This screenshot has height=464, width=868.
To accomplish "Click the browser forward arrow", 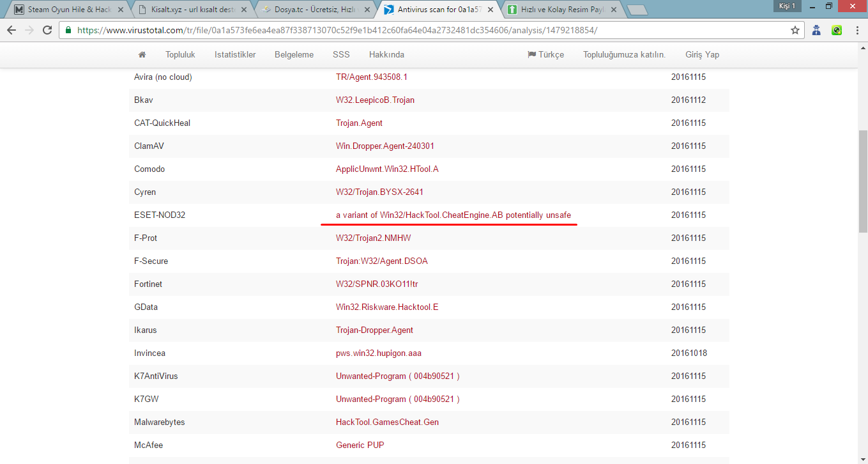I will 29,30.
